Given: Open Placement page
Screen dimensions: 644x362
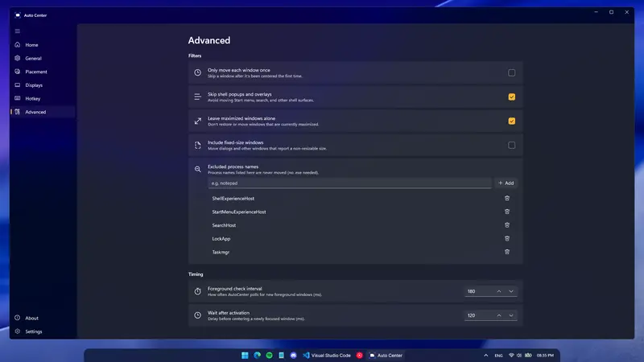Looking at the screenshot, I should pyautogui.click(x=43, y=72).
